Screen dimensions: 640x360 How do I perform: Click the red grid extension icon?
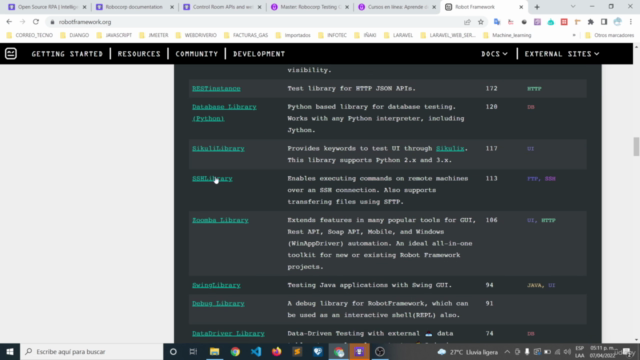point(564,22)
